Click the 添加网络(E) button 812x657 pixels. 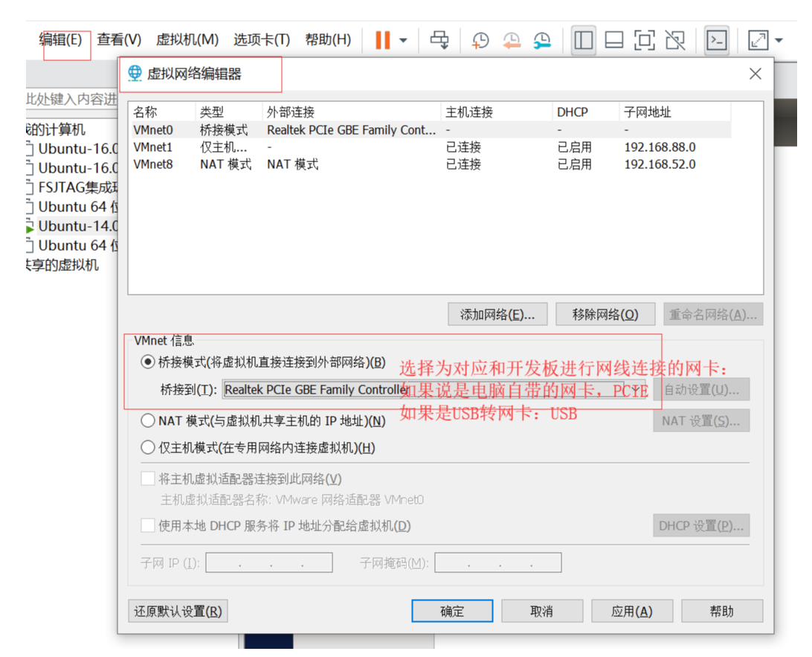click(x=497, y=314)
